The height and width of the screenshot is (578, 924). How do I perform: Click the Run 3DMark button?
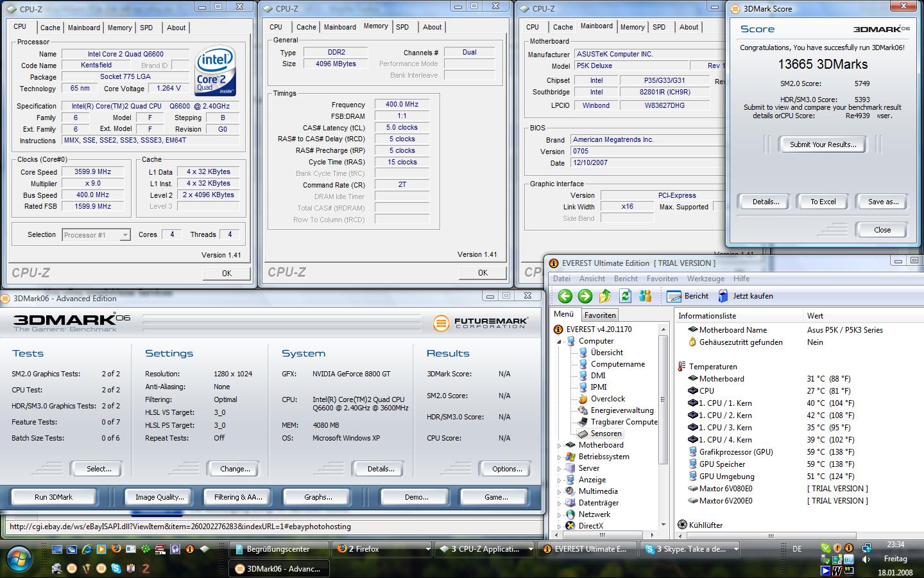(53, 497)
